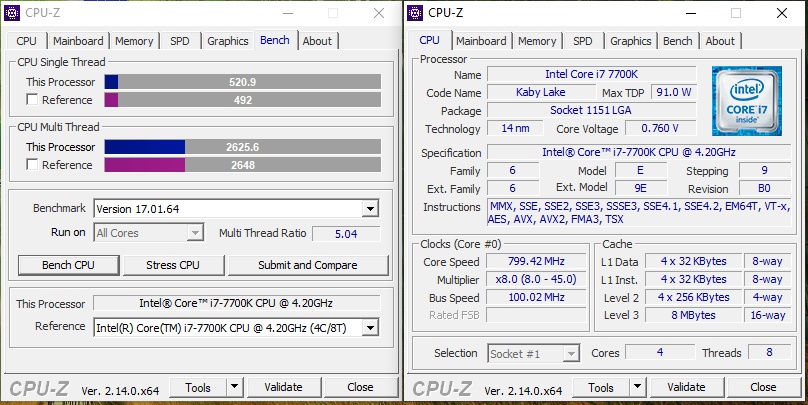Expand Tools arrow in right CPU-Z window
808x405 pixels.
point(637,387)
